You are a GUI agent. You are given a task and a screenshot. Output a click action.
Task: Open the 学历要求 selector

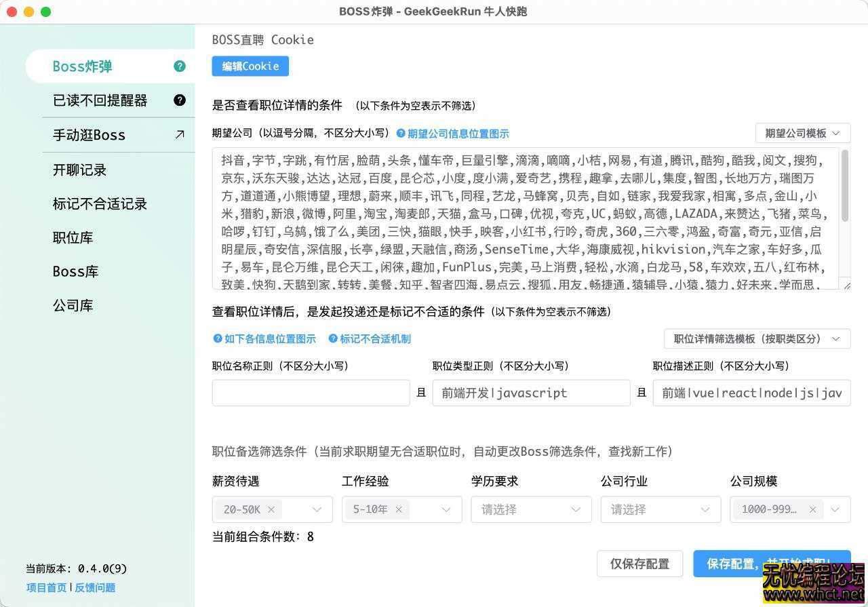tap(530, 509)
